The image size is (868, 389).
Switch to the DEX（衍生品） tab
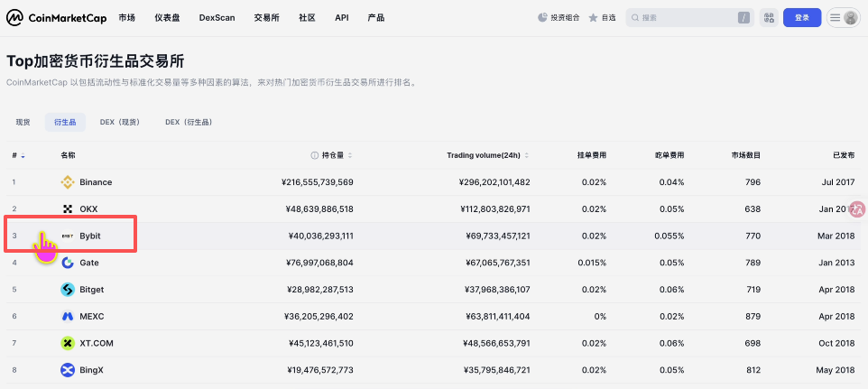[189, 122]
